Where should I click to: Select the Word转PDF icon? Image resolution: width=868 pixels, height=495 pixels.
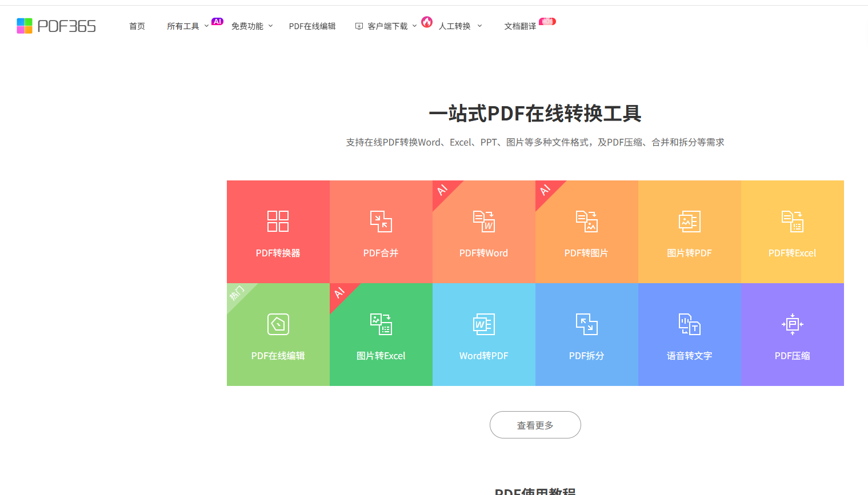[x=483, y=324]
